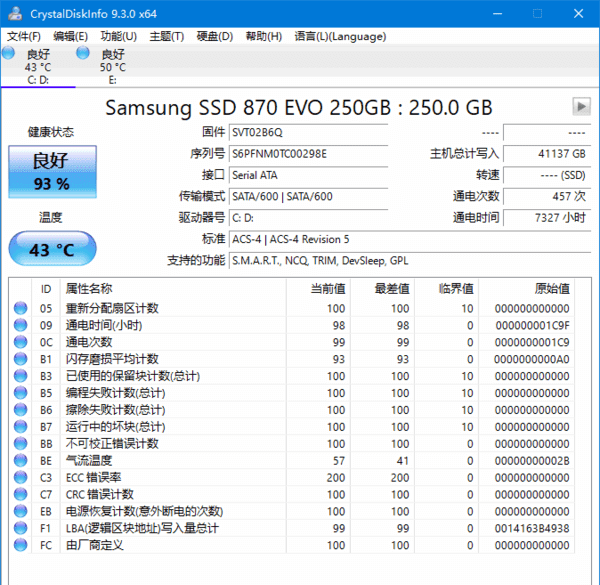
Task: Click the transfer mode SATA/600 field
Action: pos(308,197)
